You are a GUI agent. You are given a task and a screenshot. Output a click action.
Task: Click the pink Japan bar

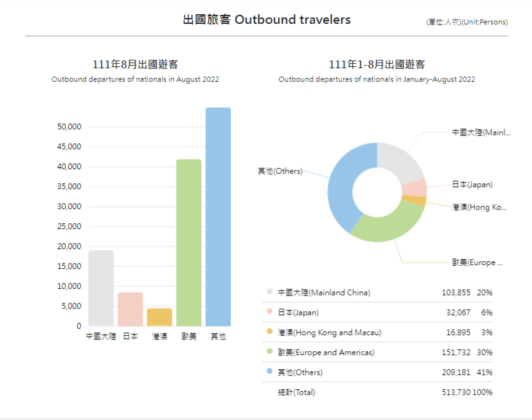[x=130, y=309]
